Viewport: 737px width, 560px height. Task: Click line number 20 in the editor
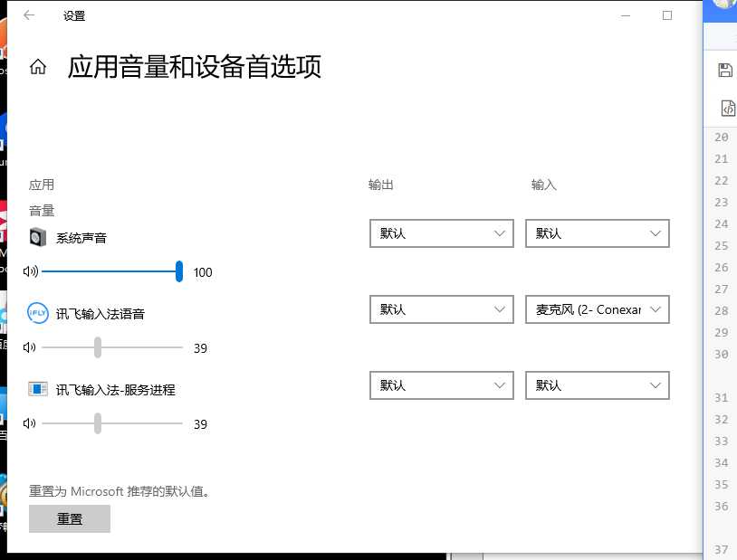(721, 138)
